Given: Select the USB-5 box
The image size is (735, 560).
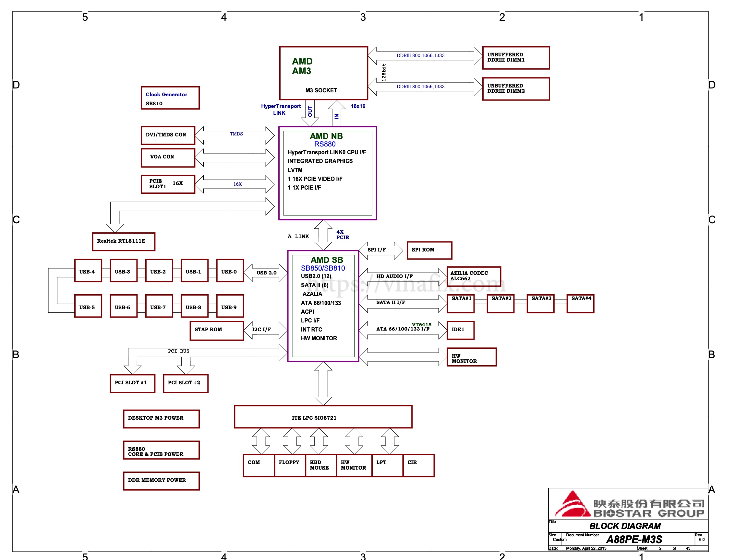Looking at the screenshot, I should point(88,306).
